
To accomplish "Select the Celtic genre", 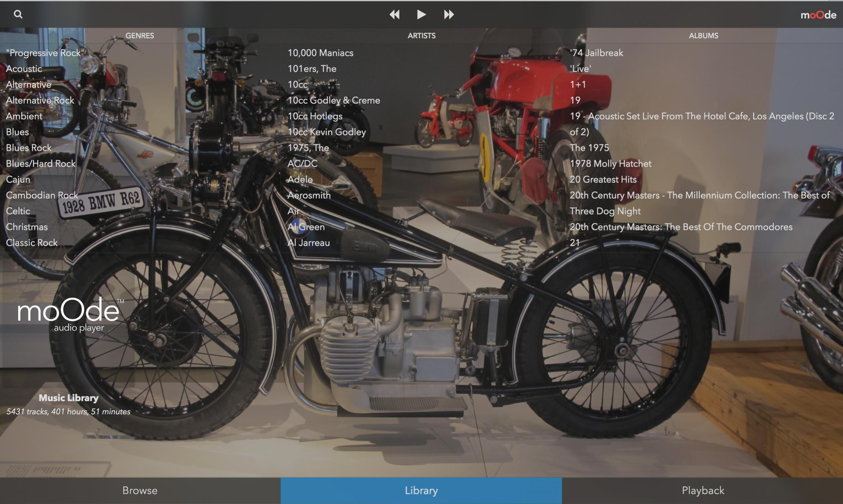I will 18,211.
